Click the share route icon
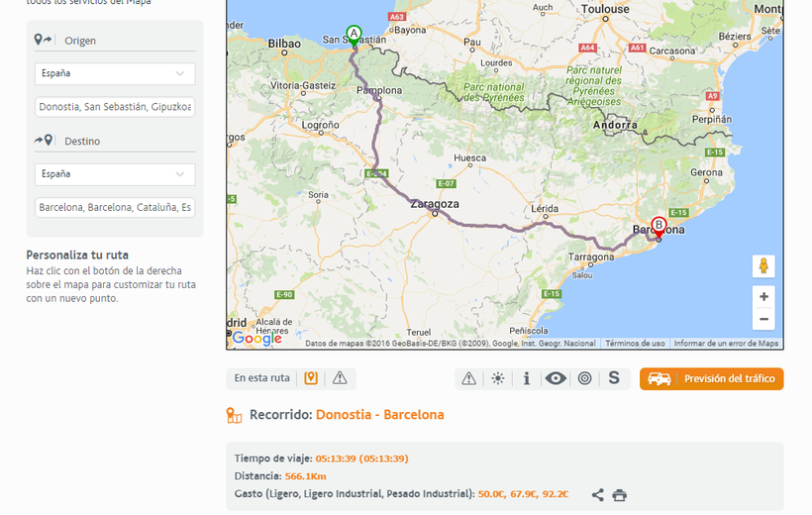Screen dimensions: 812x515 597,495
